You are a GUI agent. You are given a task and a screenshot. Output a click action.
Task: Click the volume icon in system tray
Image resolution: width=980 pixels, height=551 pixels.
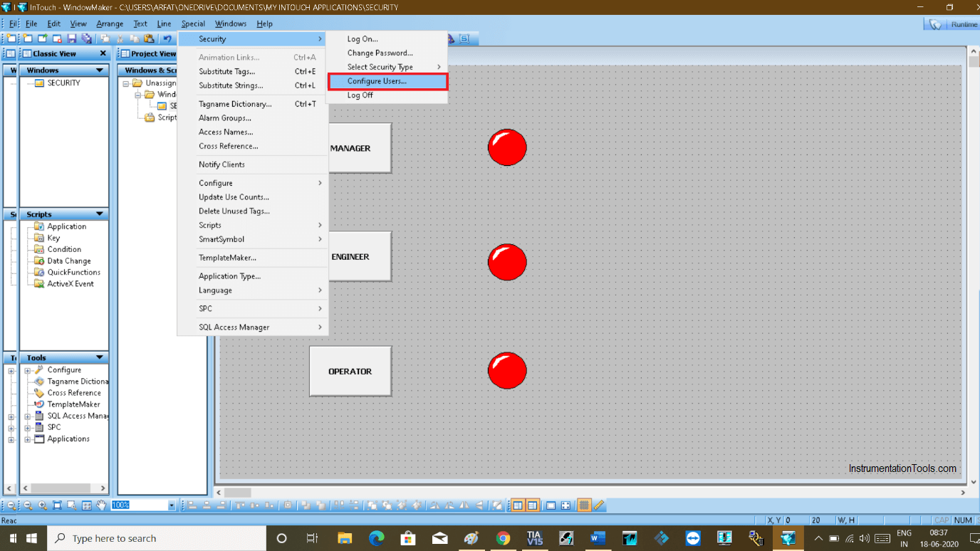[864, 538]
